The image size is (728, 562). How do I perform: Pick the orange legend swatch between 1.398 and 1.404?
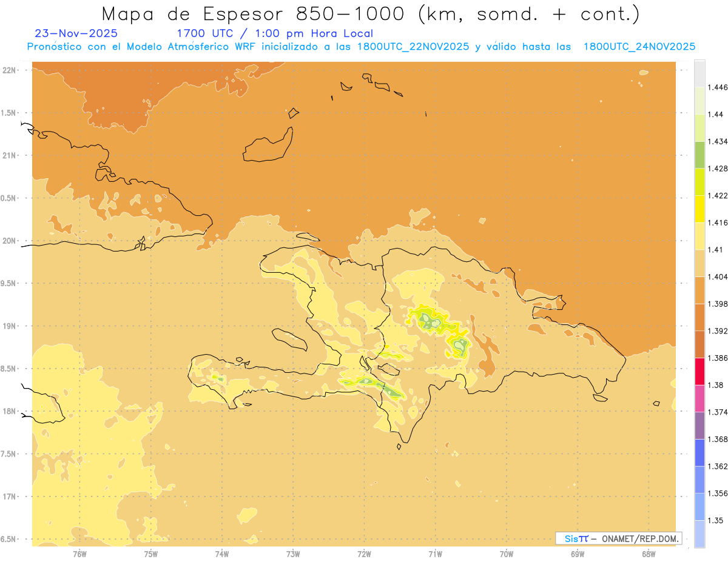coord(699,290)
